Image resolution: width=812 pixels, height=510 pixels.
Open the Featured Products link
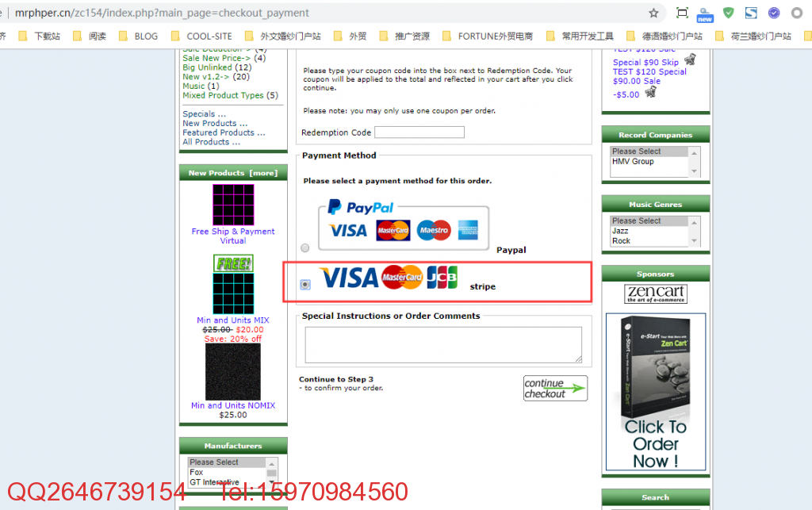pos(224,132)
